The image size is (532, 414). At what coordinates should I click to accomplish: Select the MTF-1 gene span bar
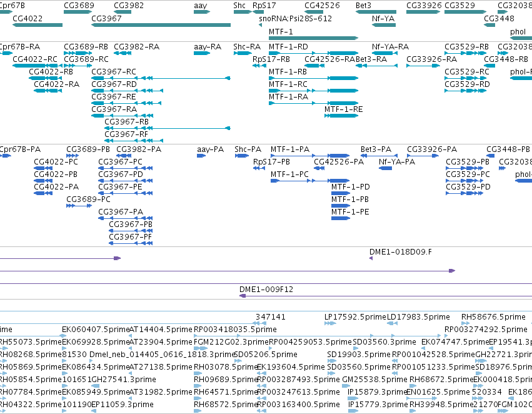(x=313, y=38)
